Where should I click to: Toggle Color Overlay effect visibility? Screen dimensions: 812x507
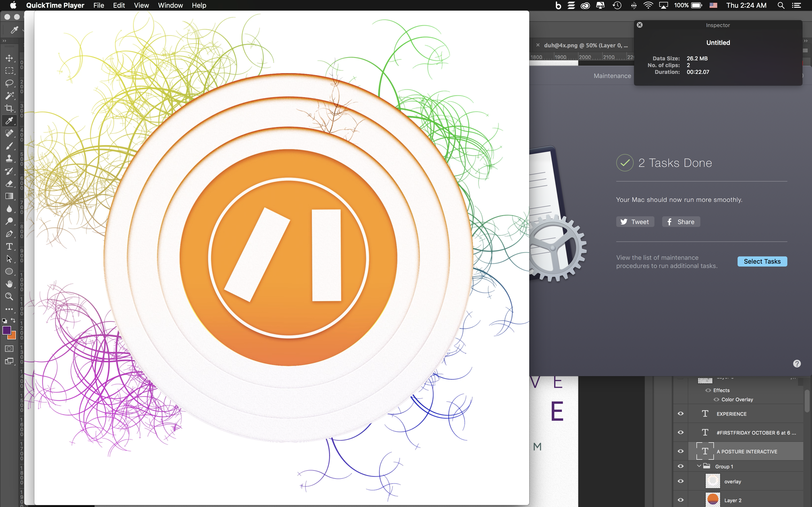(716, 399)
